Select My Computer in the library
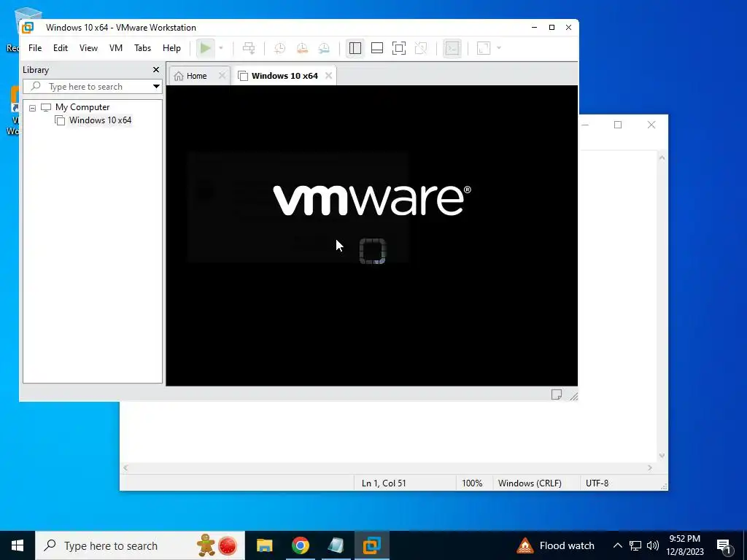The width and height of the screenshot is (747, 560). click(82, 107)
